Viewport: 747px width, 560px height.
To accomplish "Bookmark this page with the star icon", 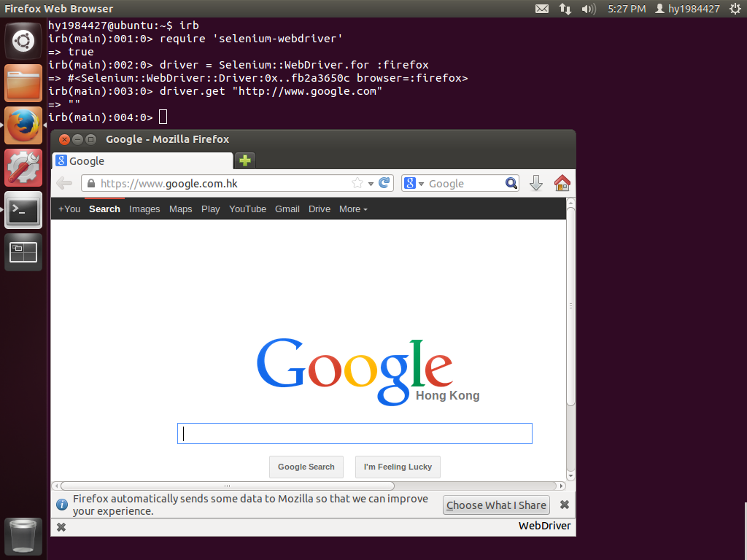I will tap(357, 183).
